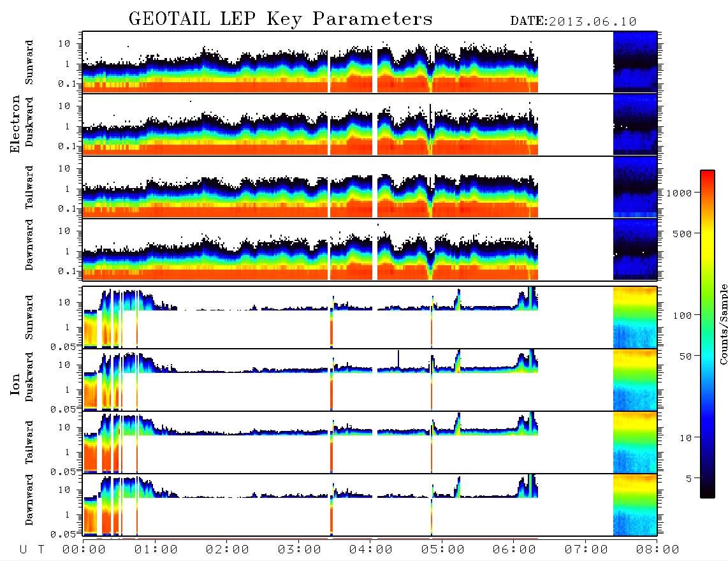Select the Ion "Duskward" panel label
Screen dimensions: 728x561
click(29, 377)
